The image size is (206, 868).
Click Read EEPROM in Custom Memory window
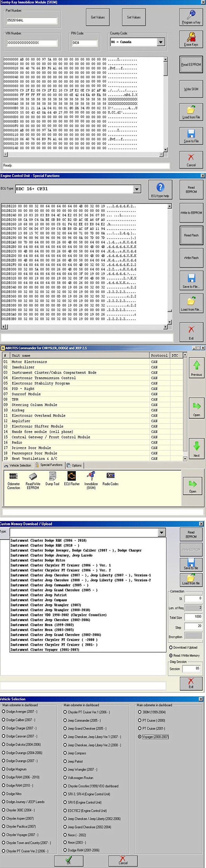coord(191,535)
